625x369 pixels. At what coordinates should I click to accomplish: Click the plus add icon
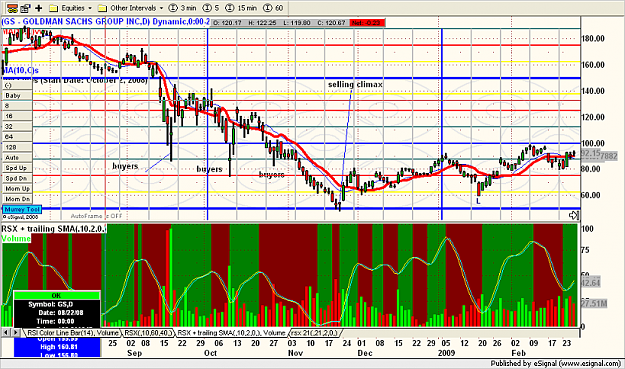point(39,8)
